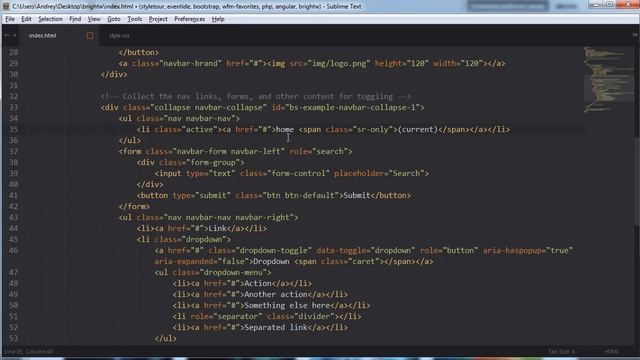Click the minimap code preview
Screen dimensions: 640x360
(608, 80)
